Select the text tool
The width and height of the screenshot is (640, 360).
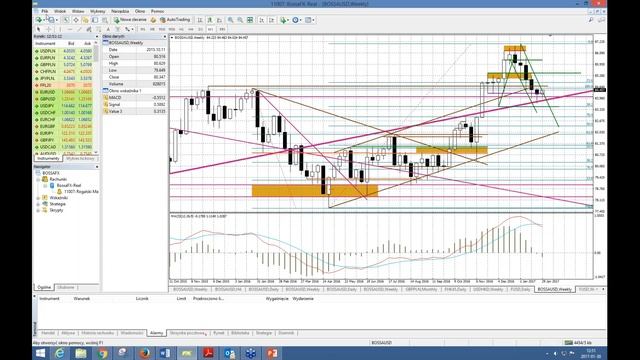108,29
